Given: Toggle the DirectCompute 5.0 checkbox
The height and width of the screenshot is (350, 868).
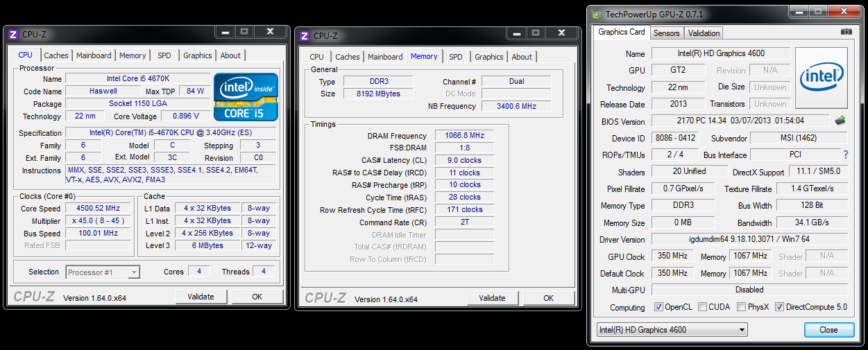Looking at the screenshot, I should tap(780, 307).
